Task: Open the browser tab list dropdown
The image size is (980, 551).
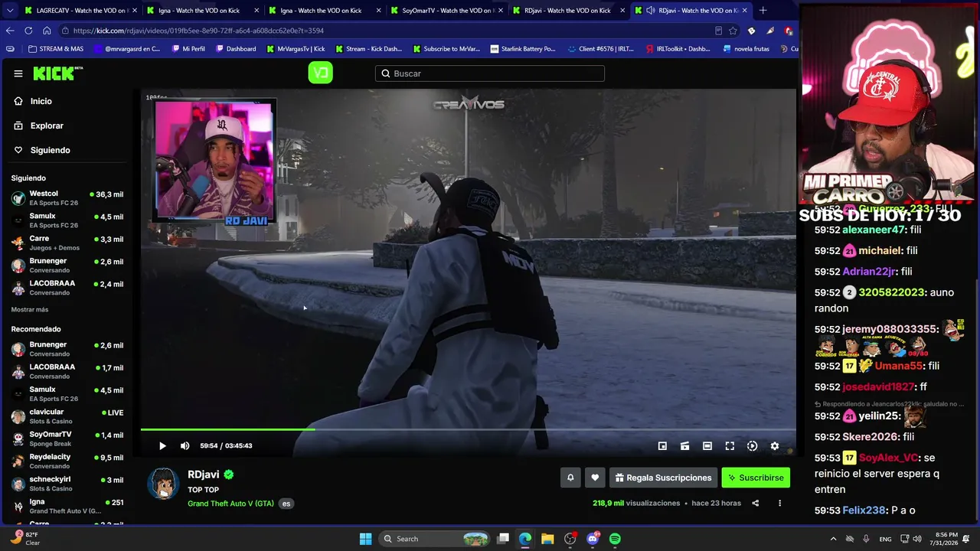Action: (x=8, y=11)
